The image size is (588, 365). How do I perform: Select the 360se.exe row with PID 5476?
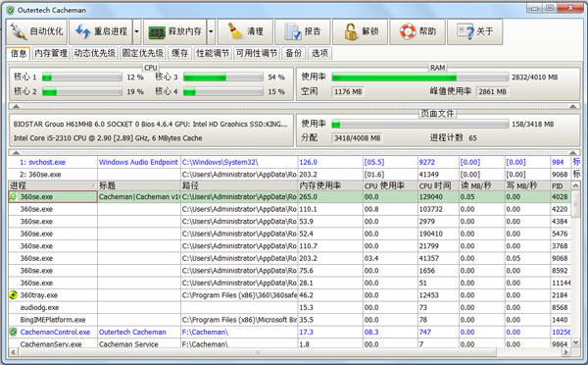(x=289, y=234)
